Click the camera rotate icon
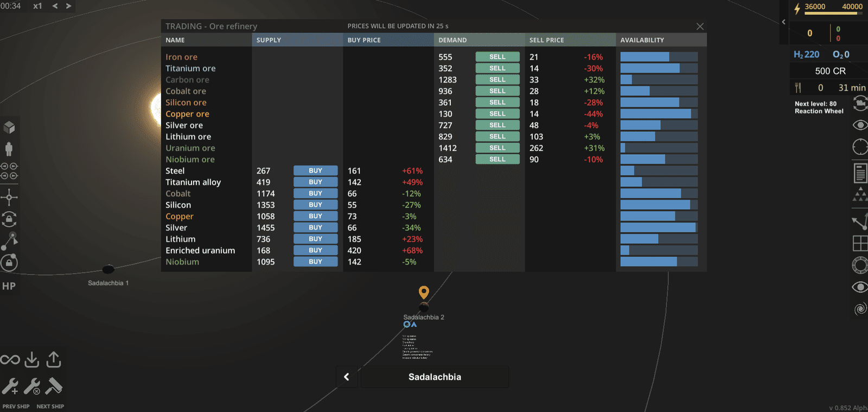 [860, 103]
